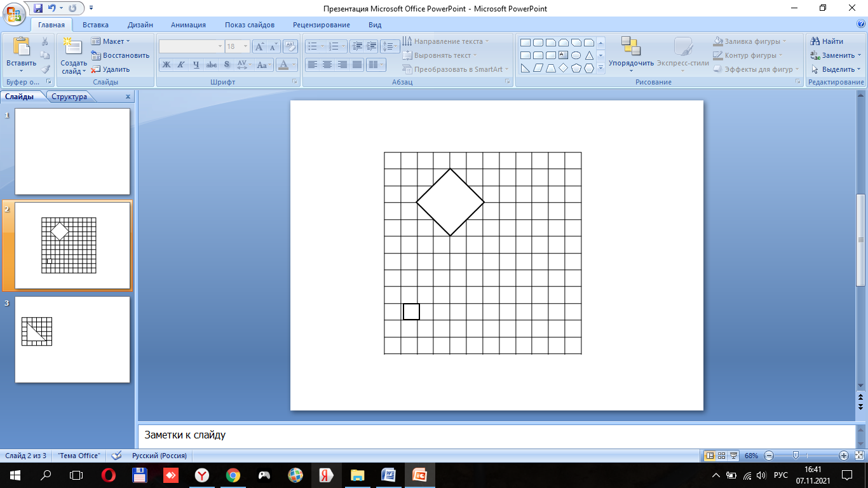Select the diamond shape in shapes gallery
The image size is (868, 488).
pyautogui.click(x=564, y=68)
